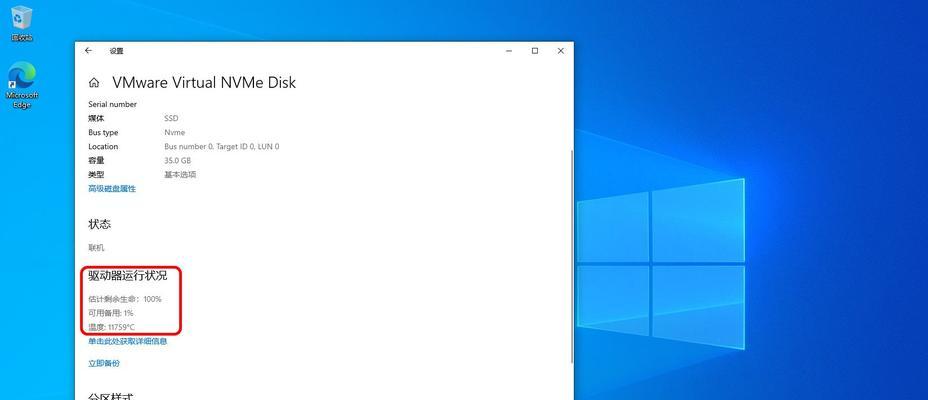This screenshot has width=928, height=400.
Task: Launch Microsoft Edge from the desktop
Action: 22,85
